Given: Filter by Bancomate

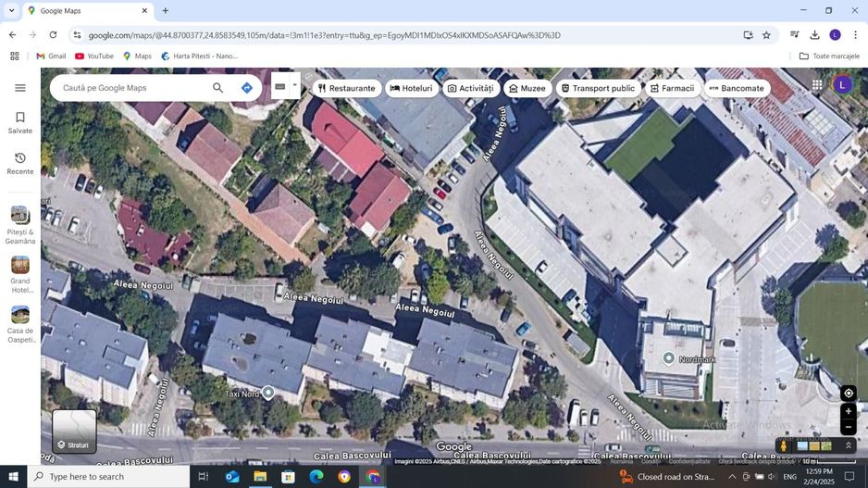Looking at the screenshot, I should (737, 88).
